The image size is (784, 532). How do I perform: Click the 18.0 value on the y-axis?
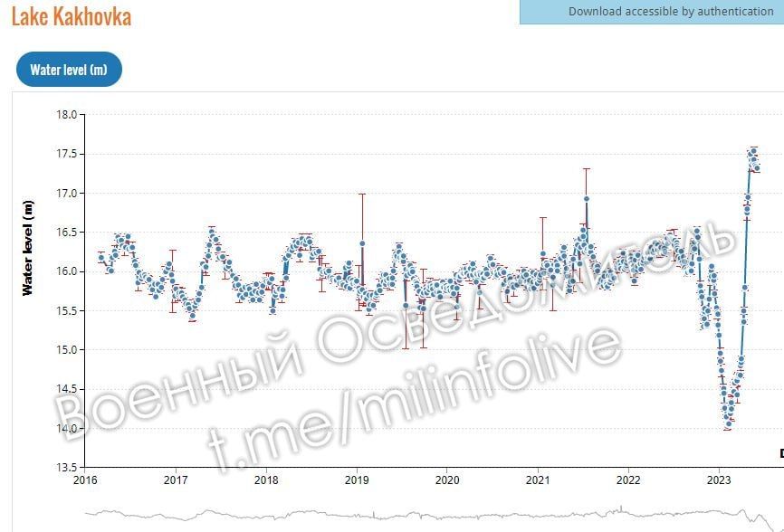[66, 115]
